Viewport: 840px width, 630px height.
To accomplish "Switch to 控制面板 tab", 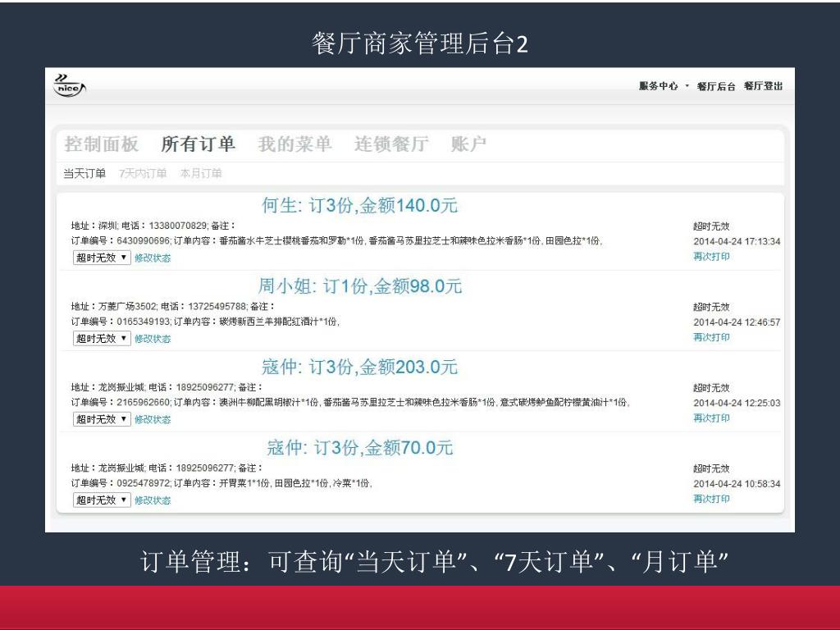I will point(101,144).
